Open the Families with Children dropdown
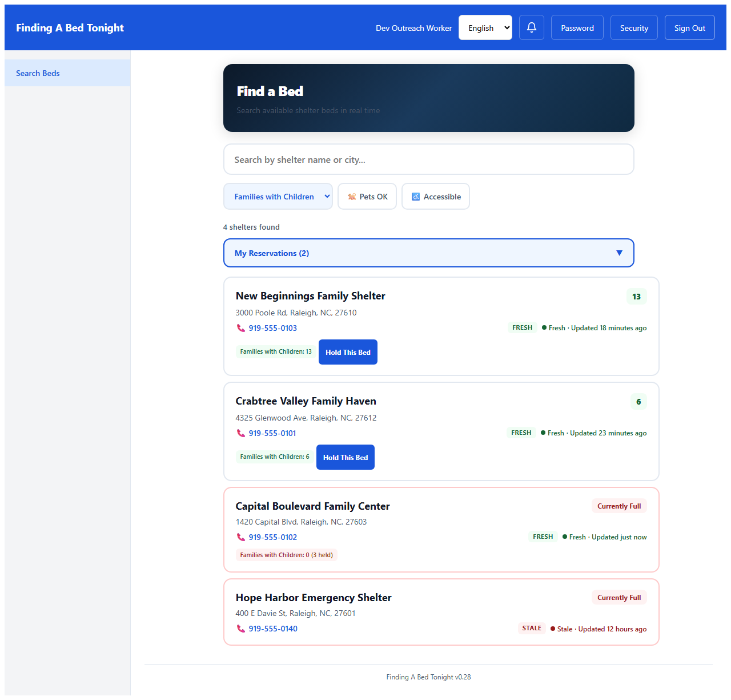 coord(278,196)
